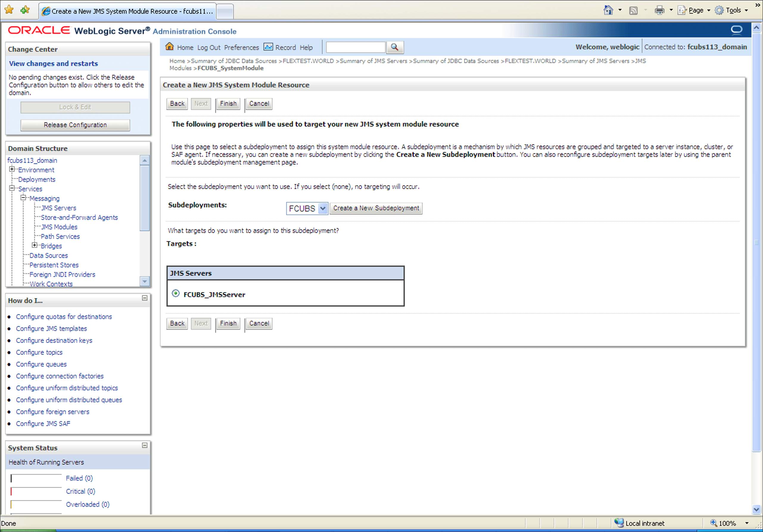Click the browser Favorites star icon

coord(9,10)
